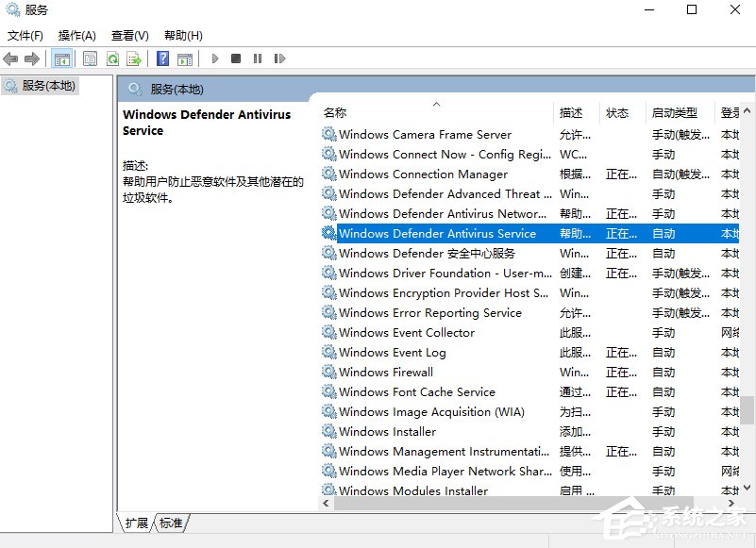
Task: Open the 操作(A) menu
Action: click(x=76, y=35)
